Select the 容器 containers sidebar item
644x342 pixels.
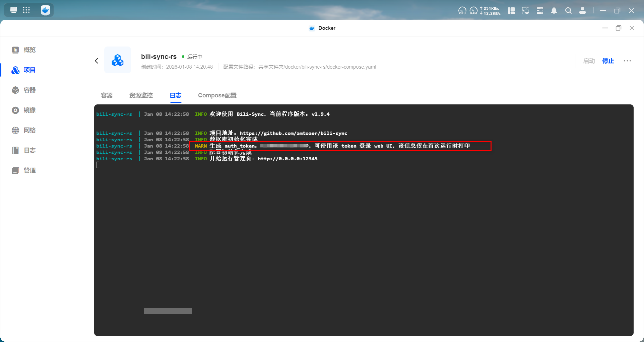pyautogui.click(x=24, y=90)
